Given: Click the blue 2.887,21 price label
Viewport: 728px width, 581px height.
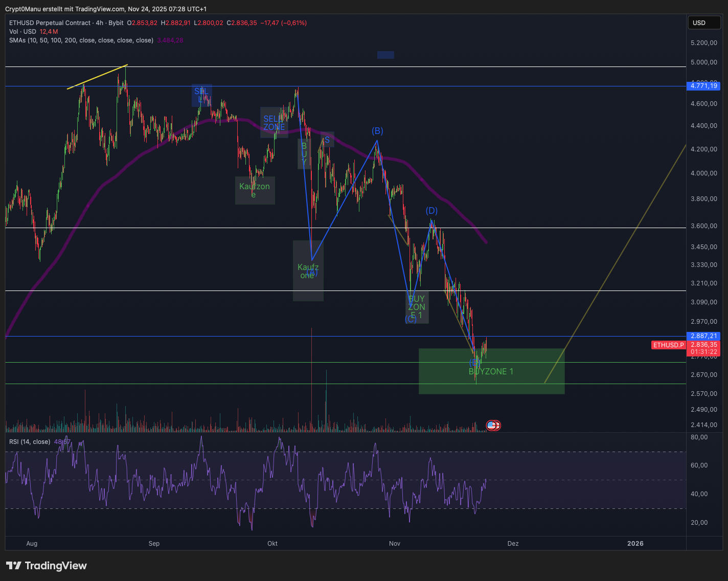Looking at the screenshot, I should click(x=703, y=336).
